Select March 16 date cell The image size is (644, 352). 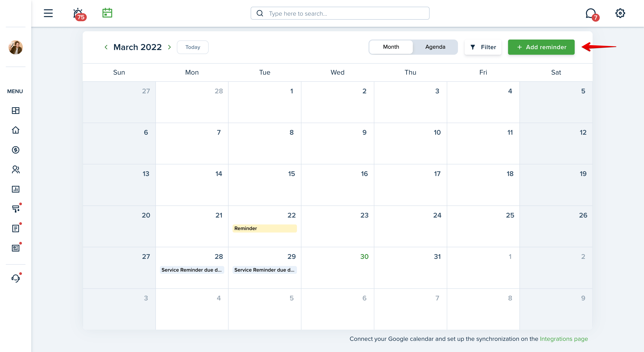click(337, 185)
